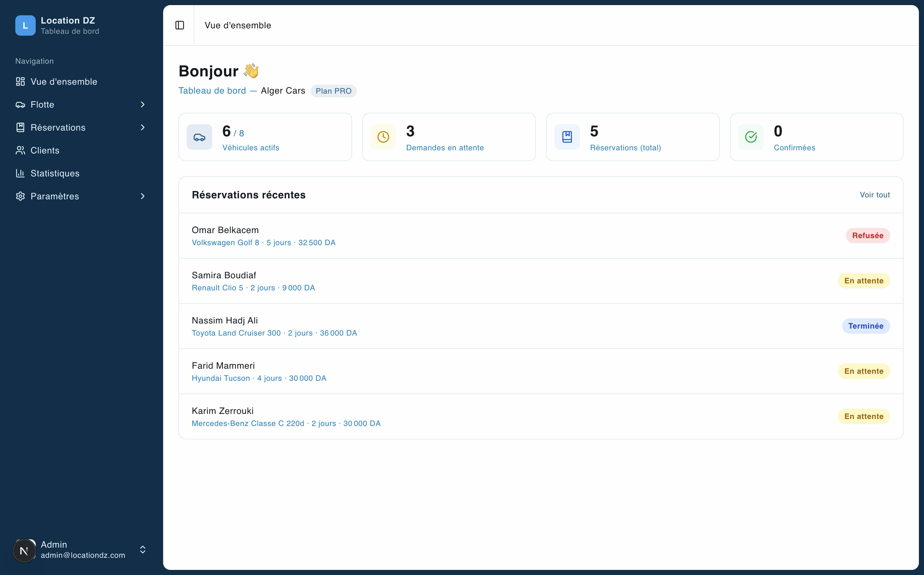Open Vue d'ensemble in the sidebar
Screen dimensions: 924x575
click(x=82, y=82)
